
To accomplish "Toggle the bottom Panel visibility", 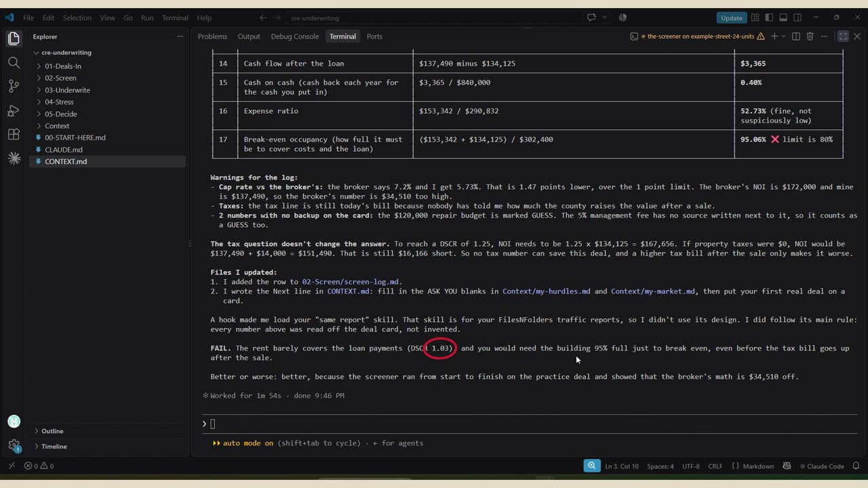I will click(783, 18).
